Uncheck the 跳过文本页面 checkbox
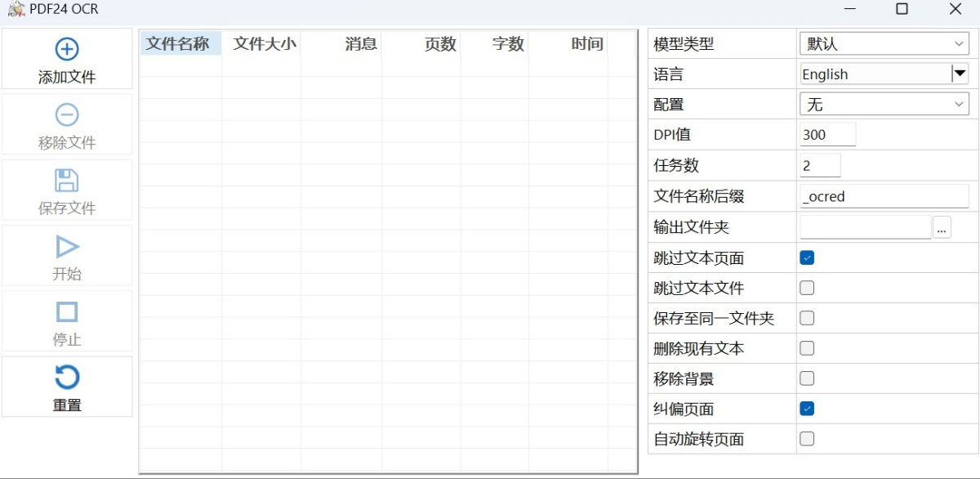The image size is (980, 479). pyautogui.click(x=807, y=258)
